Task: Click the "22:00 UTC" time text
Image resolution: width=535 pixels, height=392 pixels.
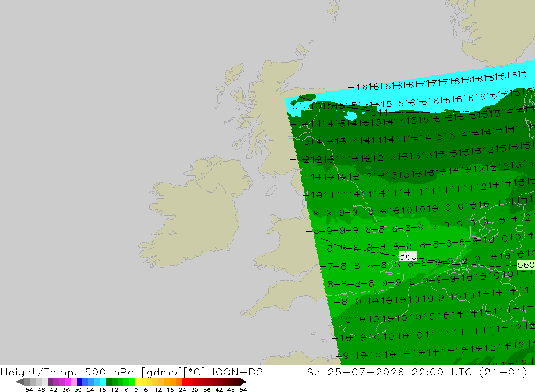Action: (441, 372)
